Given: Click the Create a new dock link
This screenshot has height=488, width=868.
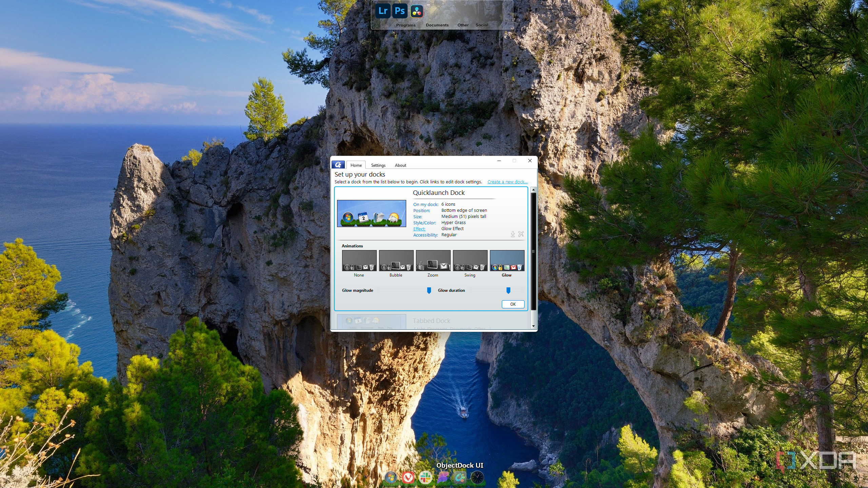Looking at the screenshot, I should click(x=507, y=182).
